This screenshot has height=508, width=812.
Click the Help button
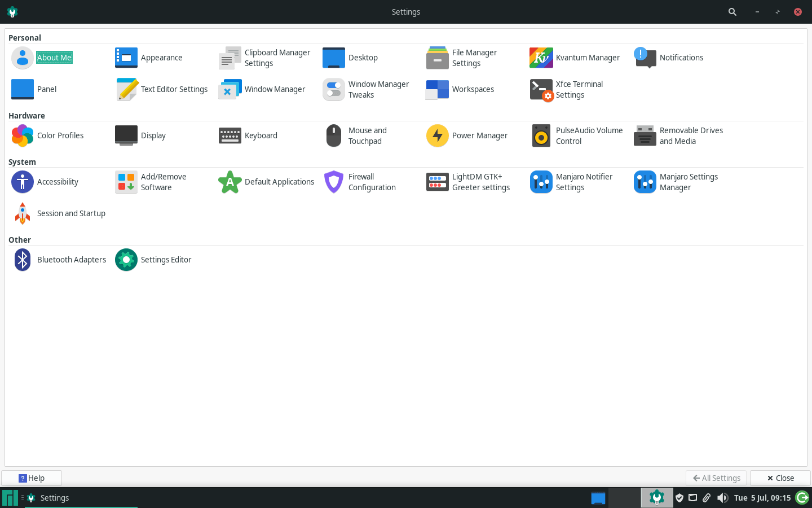pyautogui.click(x=32, y=478)
